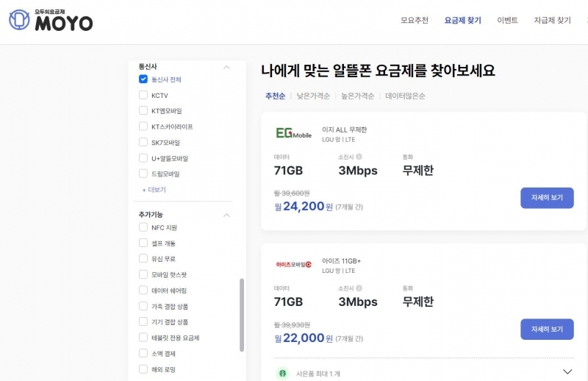Viewport: 588px width, 381px height.
Task: Open the 모요추천 menu
Action: click(x=414, y=21)
